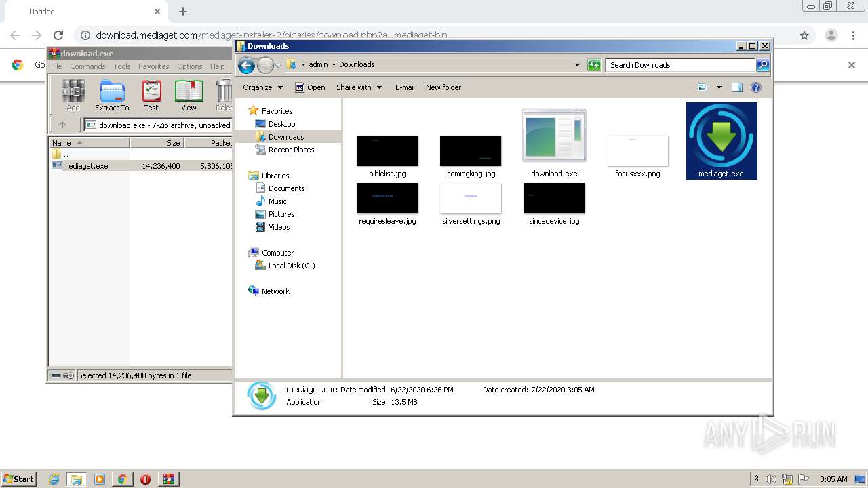This screenshot has height=488, width=868.
Task: Open the Help menu in WinRAR
Action: (x=217, y=66)
